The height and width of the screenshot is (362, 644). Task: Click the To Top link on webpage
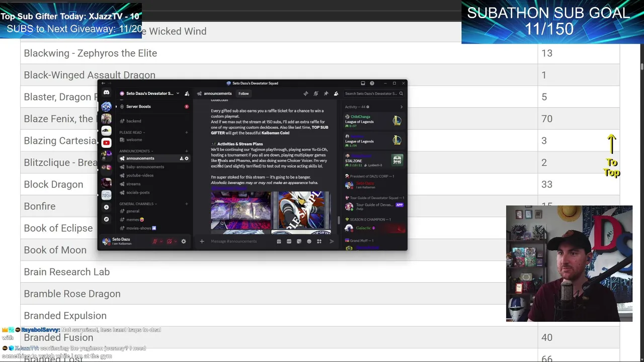pyautogui.click(x=612, y=156)
